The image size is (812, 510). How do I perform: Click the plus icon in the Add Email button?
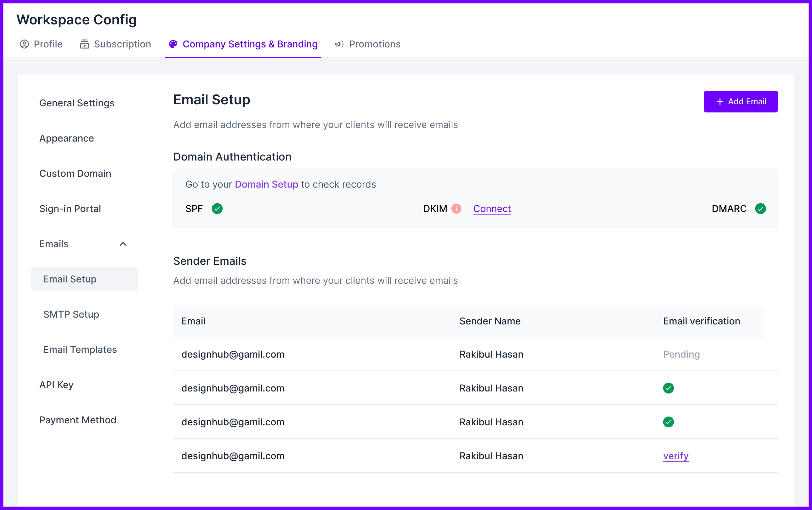coord(720,101)
